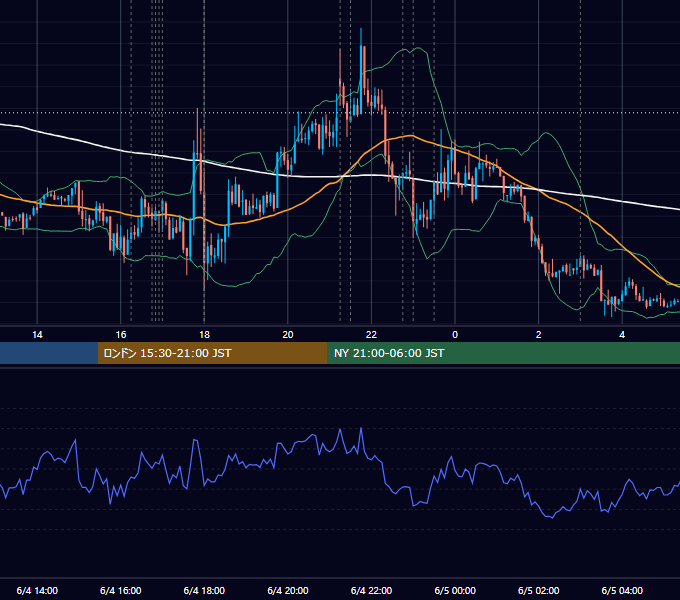Click the hour label 20 on the price chart axis

click(288, 335)
